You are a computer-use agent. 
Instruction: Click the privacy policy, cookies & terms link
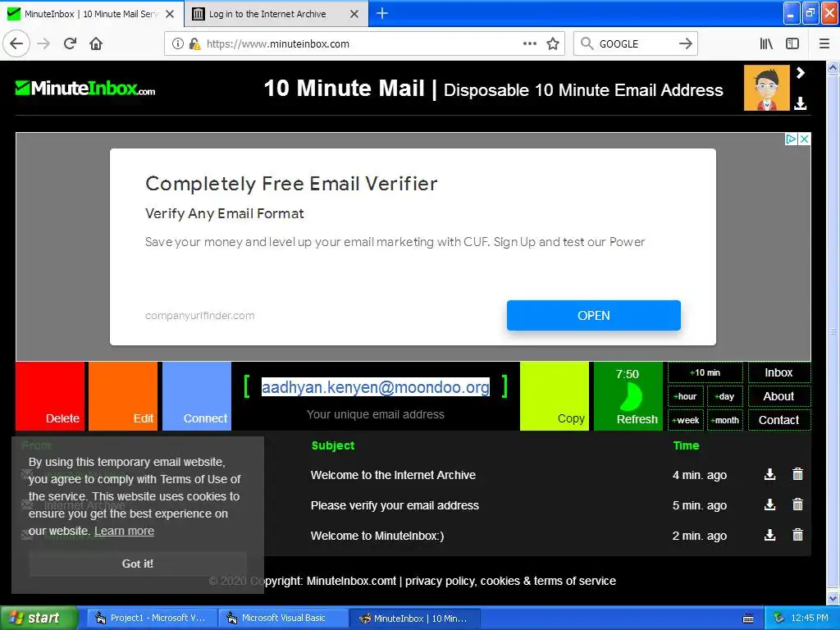pos(510,581)
